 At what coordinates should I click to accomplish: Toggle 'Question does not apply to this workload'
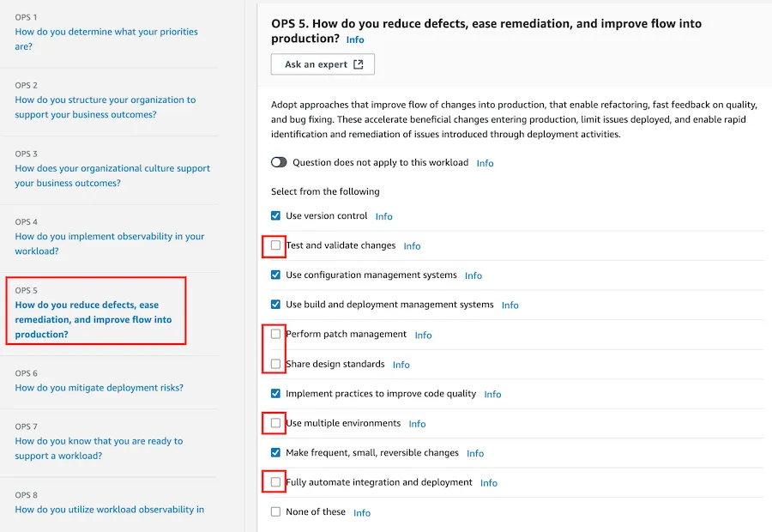click(x=279, y=162)
